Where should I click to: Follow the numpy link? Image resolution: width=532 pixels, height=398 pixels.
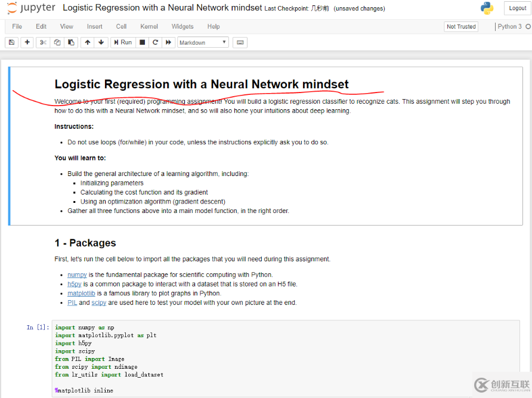[x=77, y=274]
